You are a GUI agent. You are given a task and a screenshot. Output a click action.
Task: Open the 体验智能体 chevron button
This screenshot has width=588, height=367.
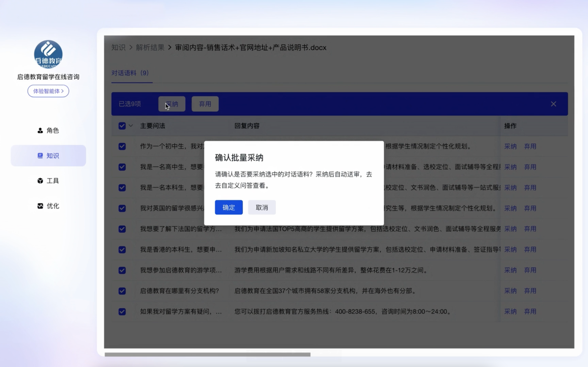pos(48,91)
